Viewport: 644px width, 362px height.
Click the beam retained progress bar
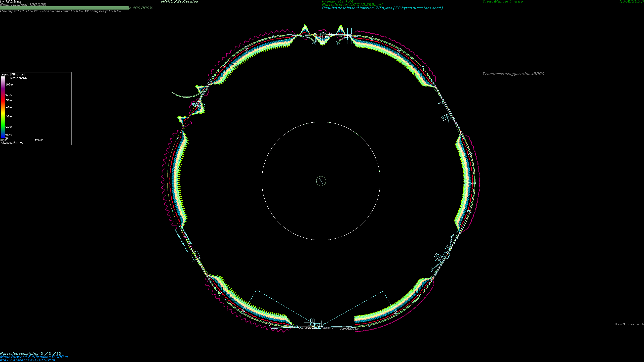pos(64,8)
